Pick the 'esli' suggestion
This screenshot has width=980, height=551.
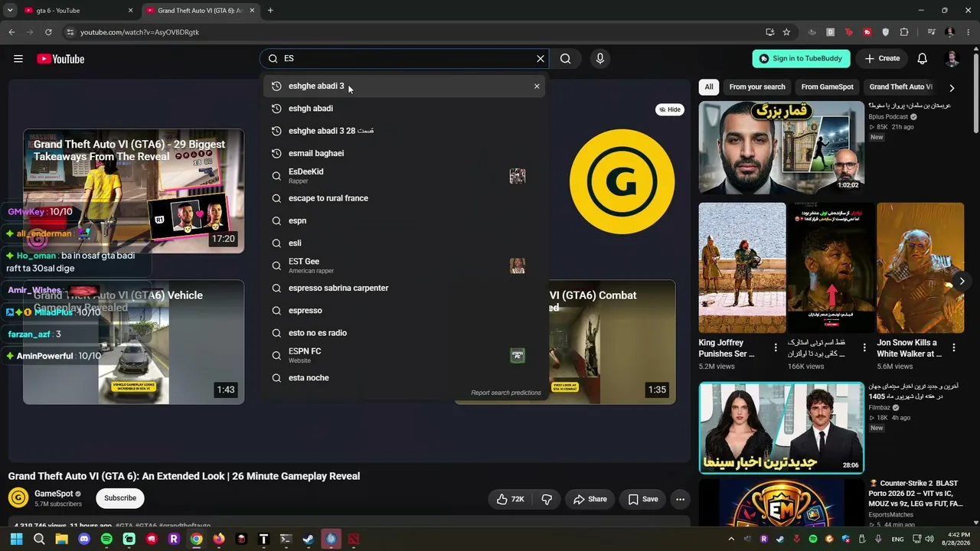click(x=404, y=243)
